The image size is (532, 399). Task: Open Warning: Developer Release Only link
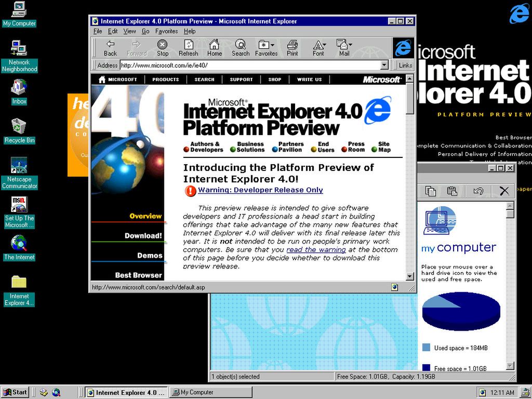point(260,190)
